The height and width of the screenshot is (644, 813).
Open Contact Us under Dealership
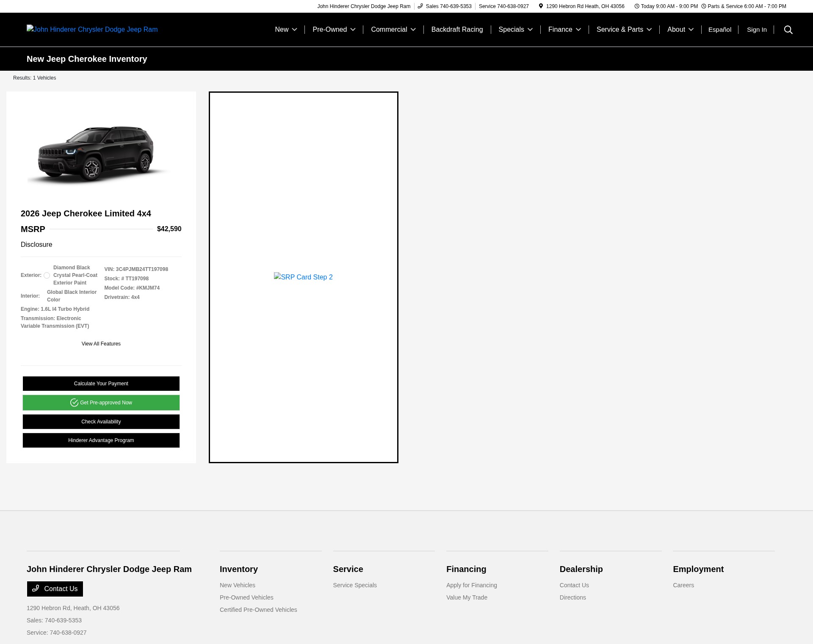pos(574,585)
